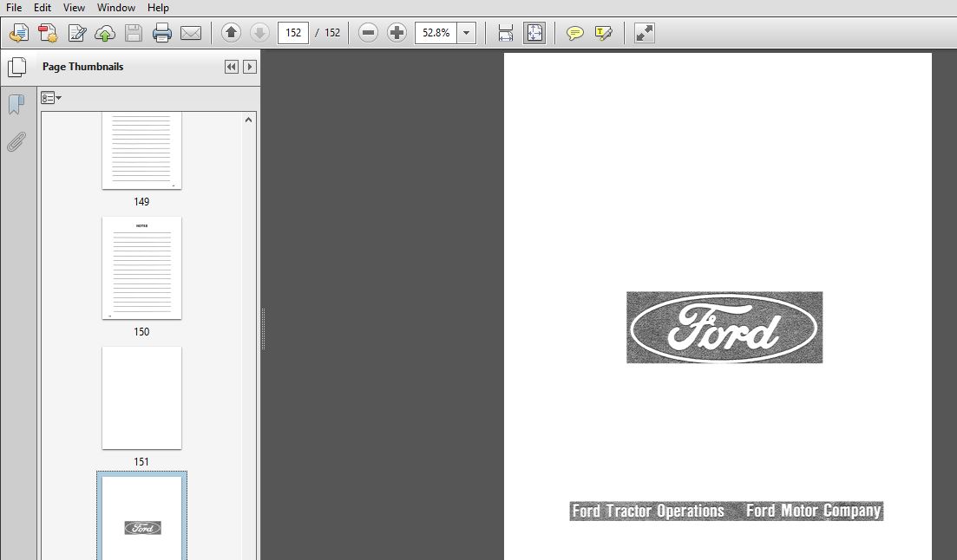The image size is (957, 560).
Task: Open the Attachments paperclip panel
Action: click(x=16, y=142)
